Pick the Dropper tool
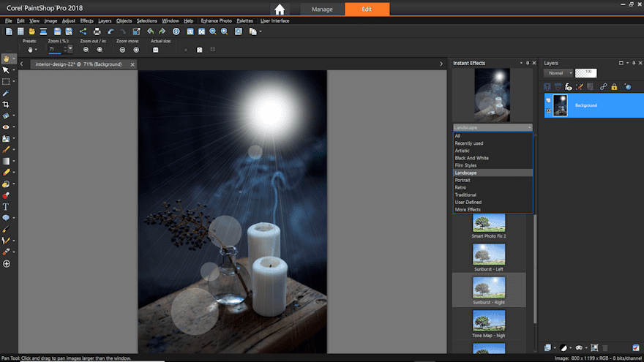 [x=6, y=93]
